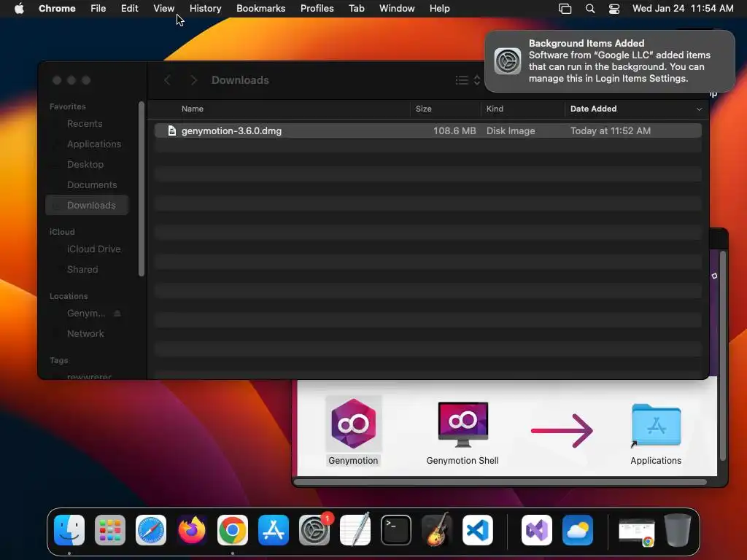
Task: Open the Edit menu
Action: pos(129,9)
